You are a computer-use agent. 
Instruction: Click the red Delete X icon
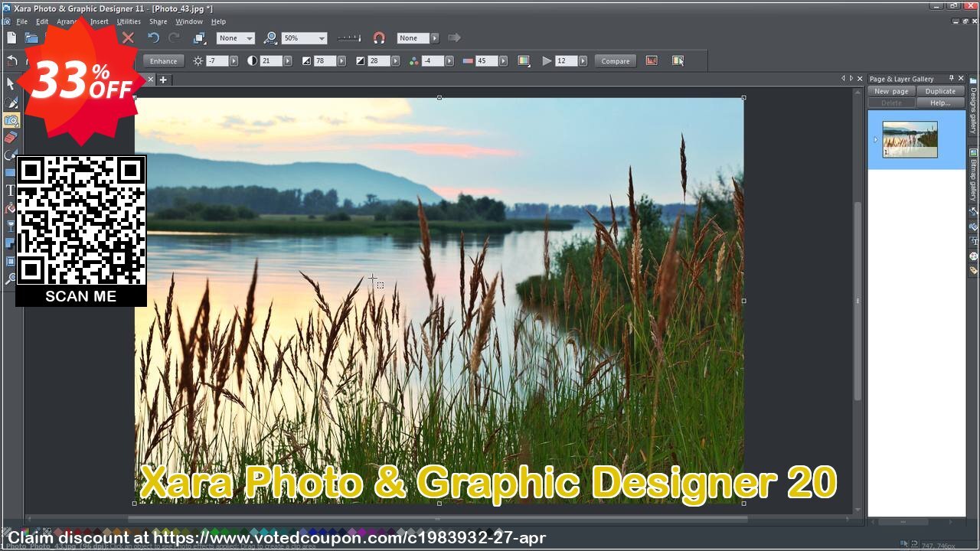coord(128,37)
